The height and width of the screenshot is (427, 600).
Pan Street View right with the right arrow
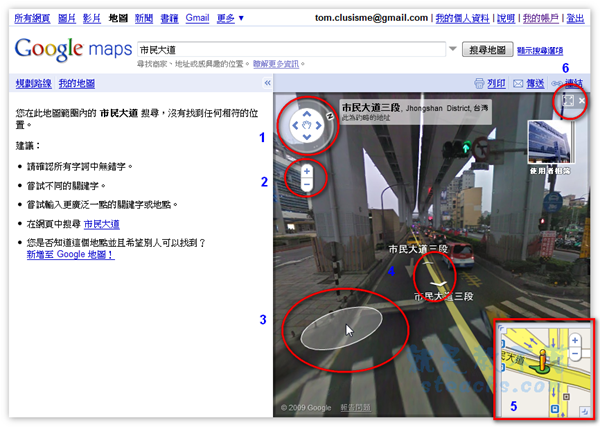click(x=319, y=125)
